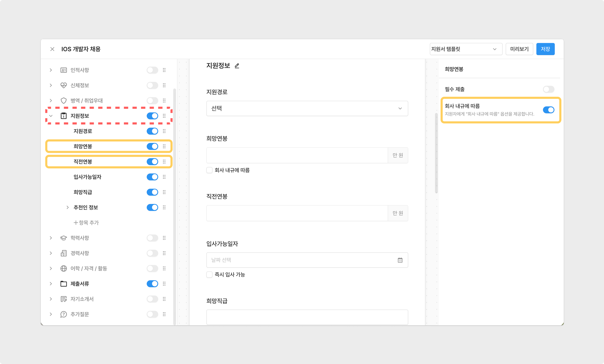Screen dimensions: 604x364
Task: Check the 회사 내규에 따름 checkbox
Action: 209,170
